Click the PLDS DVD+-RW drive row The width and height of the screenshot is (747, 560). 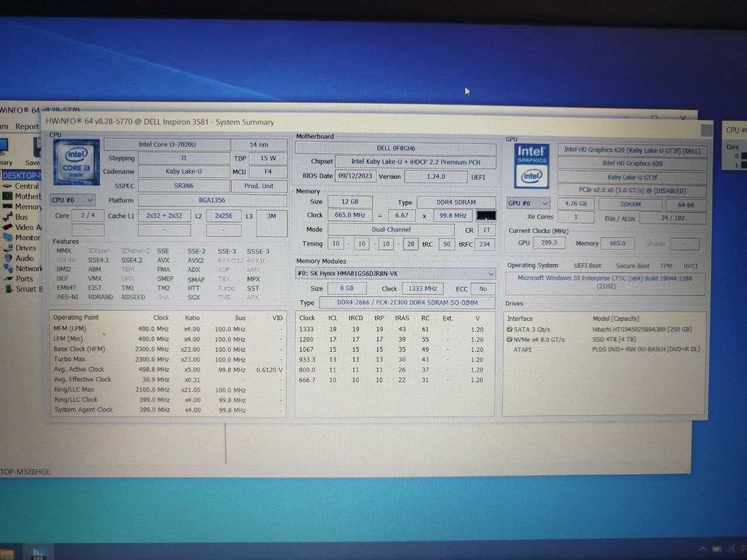605,349
